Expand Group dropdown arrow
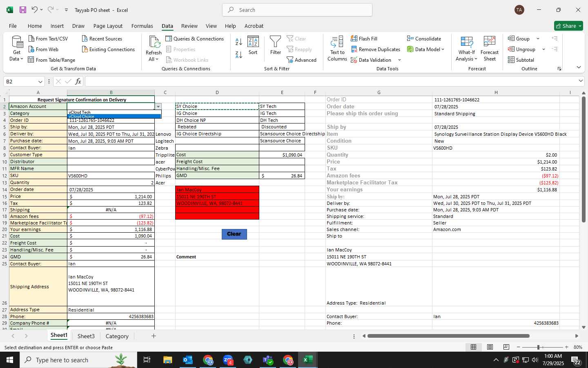The height and width of the screenshot is (368, 588). click(538, 38)
